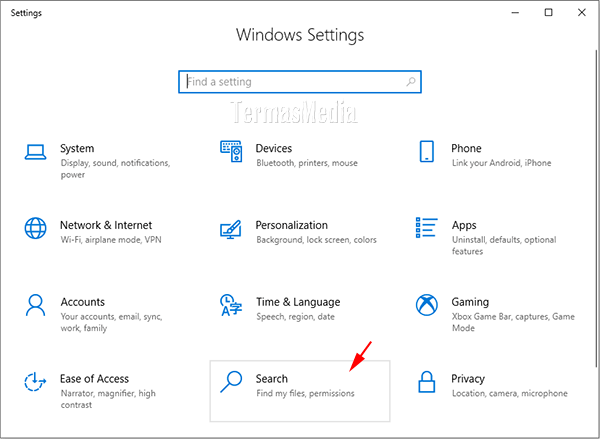Open the Network & Internet globe icon
This screenshot has height=439, width=600.
(36, 228)
